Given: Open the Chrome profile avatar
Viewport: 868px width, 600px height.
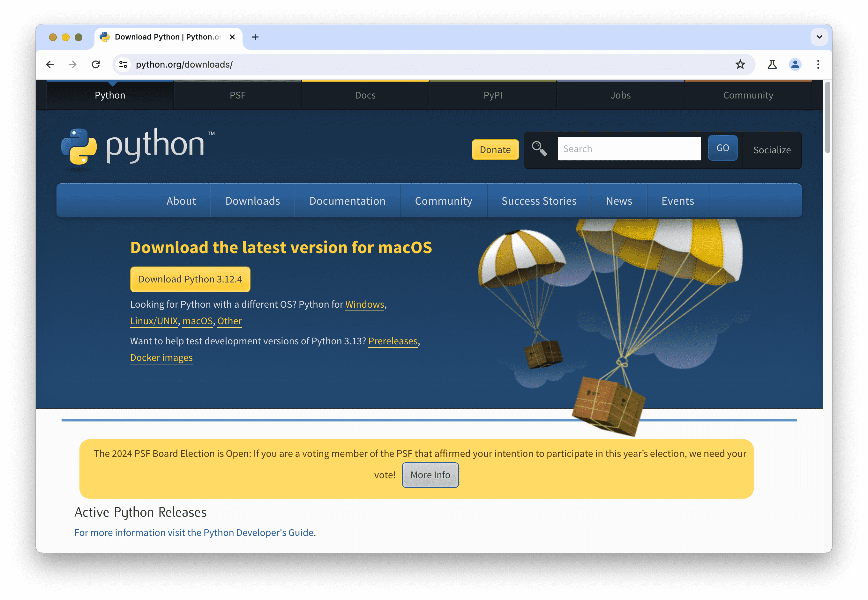Looking at the screenshot, I should (795, 64).
